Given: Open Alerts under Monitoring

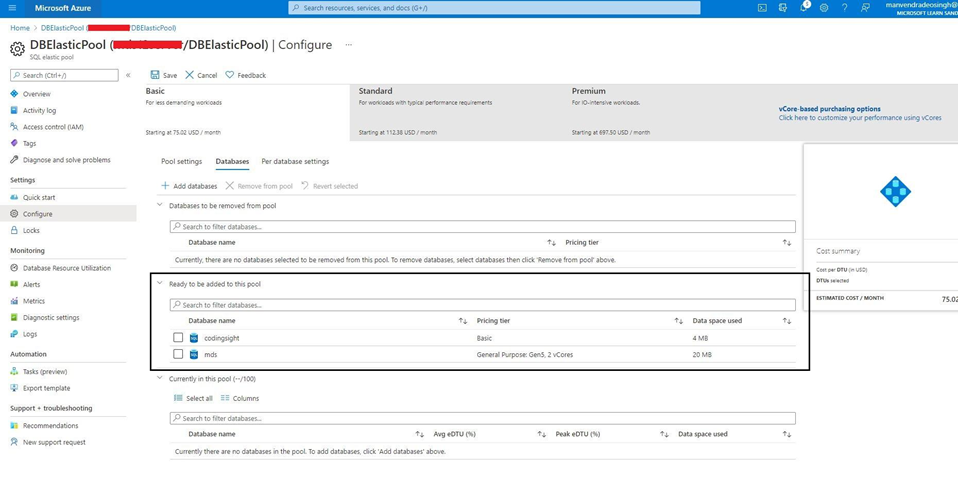Looking at the screenshot, I should [32, 285].
